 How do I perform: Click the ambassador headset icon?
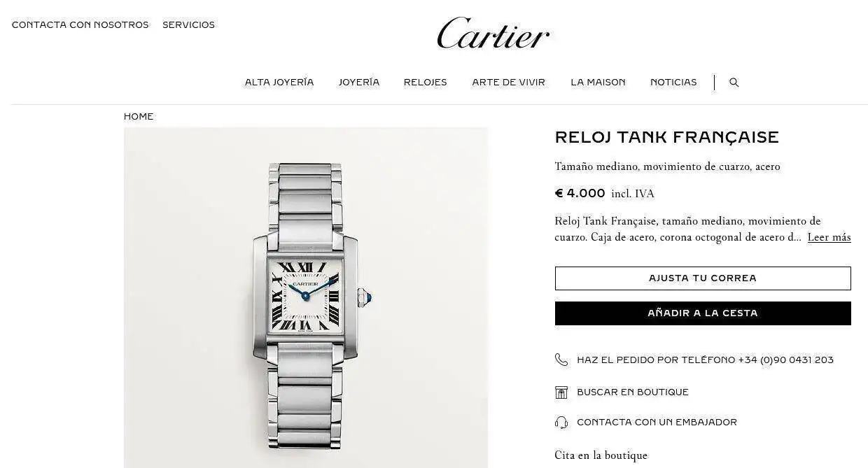tap(561, 423)
